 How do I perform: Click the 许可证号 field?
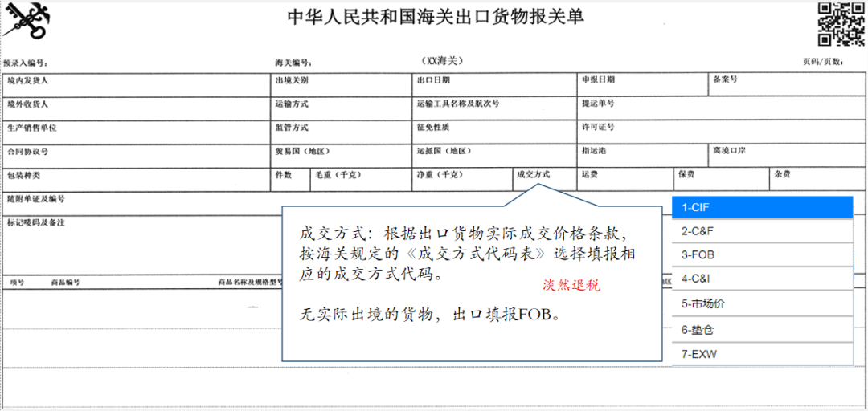click(721, 132)
